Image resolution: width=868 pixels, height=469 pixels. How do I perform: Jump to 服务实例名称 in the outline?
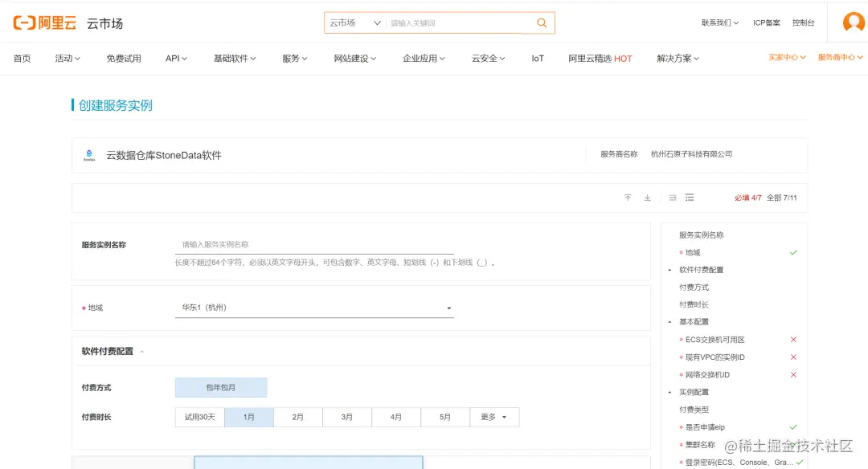pyautogui.click(x=702, y=235)
